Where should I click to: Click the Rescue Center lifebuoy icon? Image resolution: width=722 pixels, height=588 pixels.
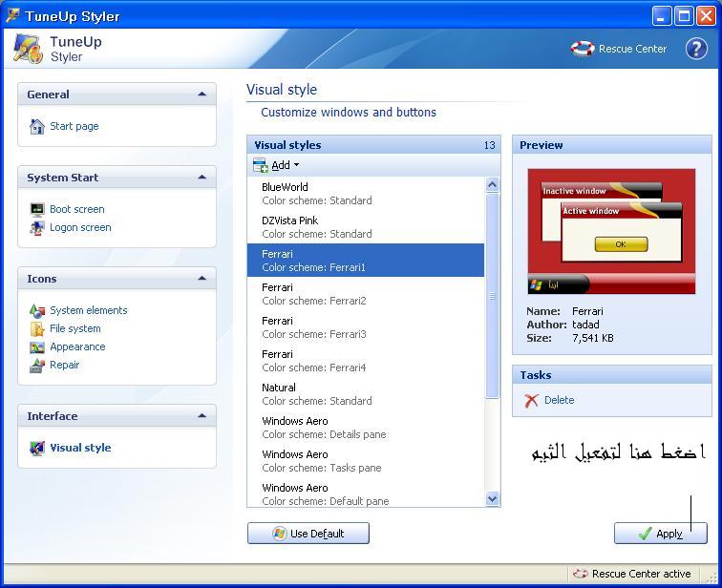[583, 49]
